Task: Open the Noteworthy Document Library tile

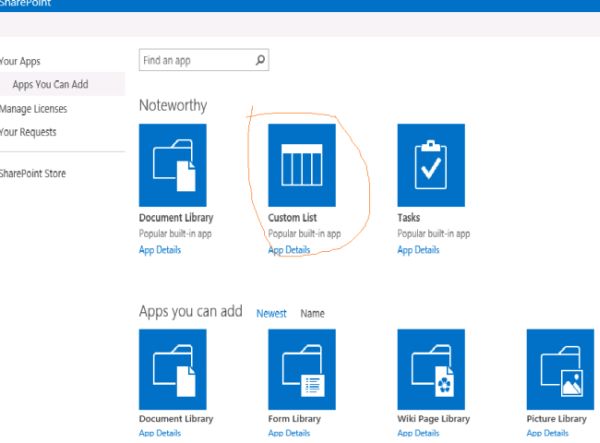Action: [x=173, y=165]
